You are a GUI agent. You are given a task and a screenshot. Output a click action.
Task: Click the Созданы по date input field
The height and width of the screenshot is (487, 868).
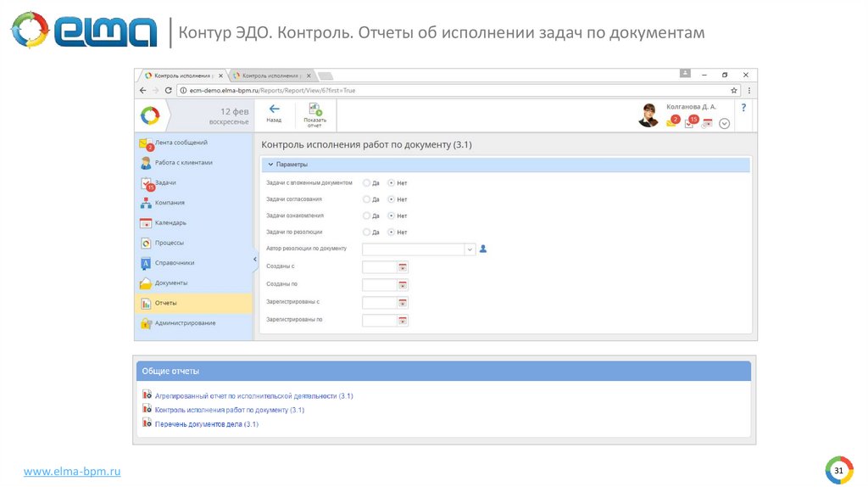379,285
